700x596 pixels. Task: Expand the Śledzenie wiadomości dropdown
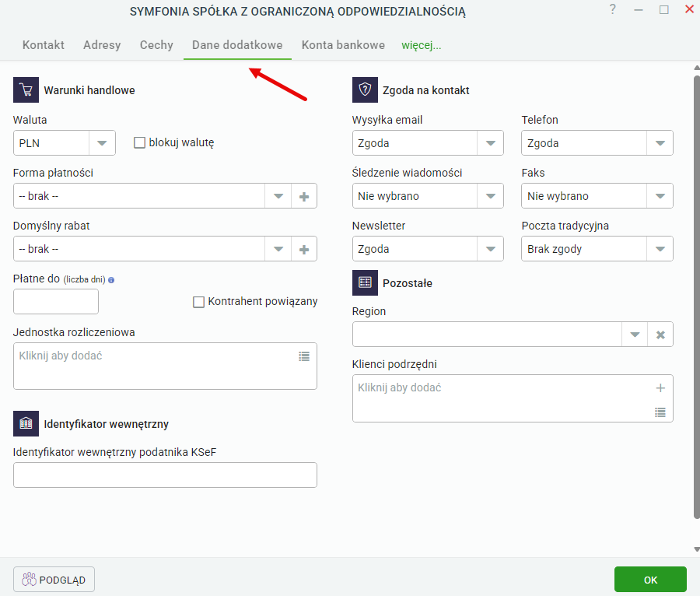(490, 196)
